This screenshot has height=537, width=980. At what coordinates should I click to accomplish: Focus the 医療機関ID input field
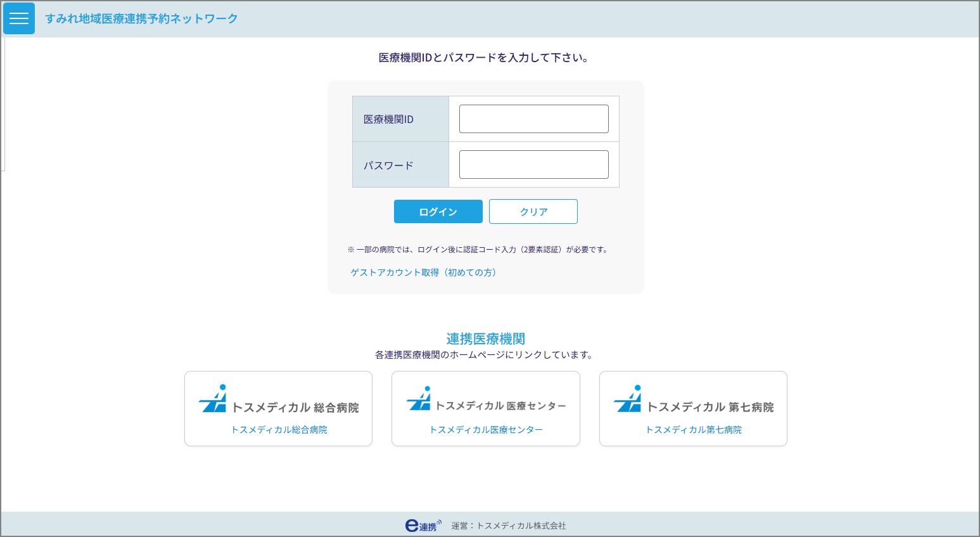click(533, 119)
